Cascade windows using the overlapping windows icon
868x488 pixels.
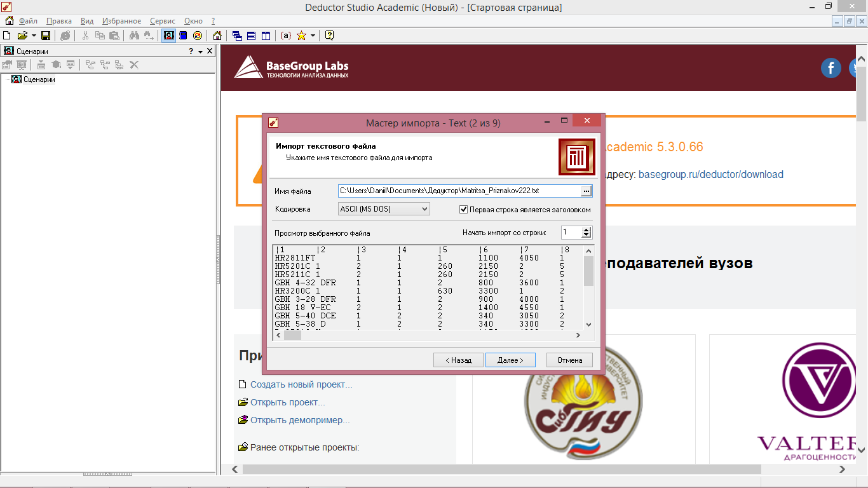[x=237, y=36]
